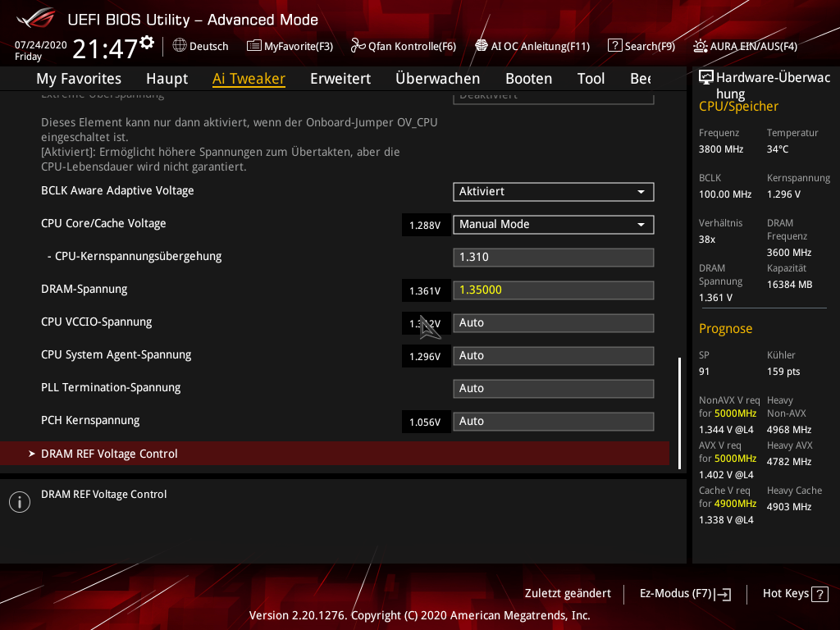Click the 3800 MHz Frequenz value
The height and width of the screenshot is (630, 840).
click(x=721, y=149)
